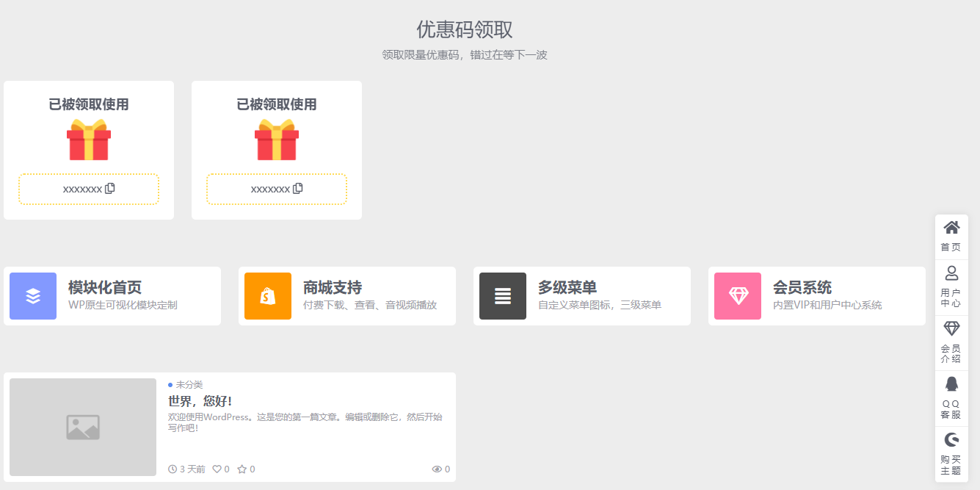980x490 pixels.
Task: Open the 未分类 category link
Action: [x=189, y=384]
